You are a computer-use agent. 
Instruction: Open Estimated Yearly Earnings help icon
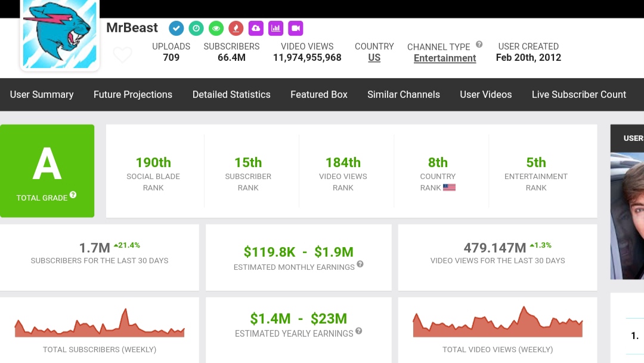(359, 331)
